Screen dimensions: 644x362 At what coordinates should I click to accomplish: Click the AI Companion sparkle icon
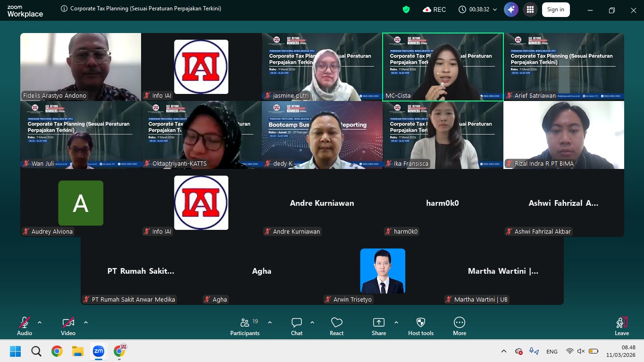(511, 9)
